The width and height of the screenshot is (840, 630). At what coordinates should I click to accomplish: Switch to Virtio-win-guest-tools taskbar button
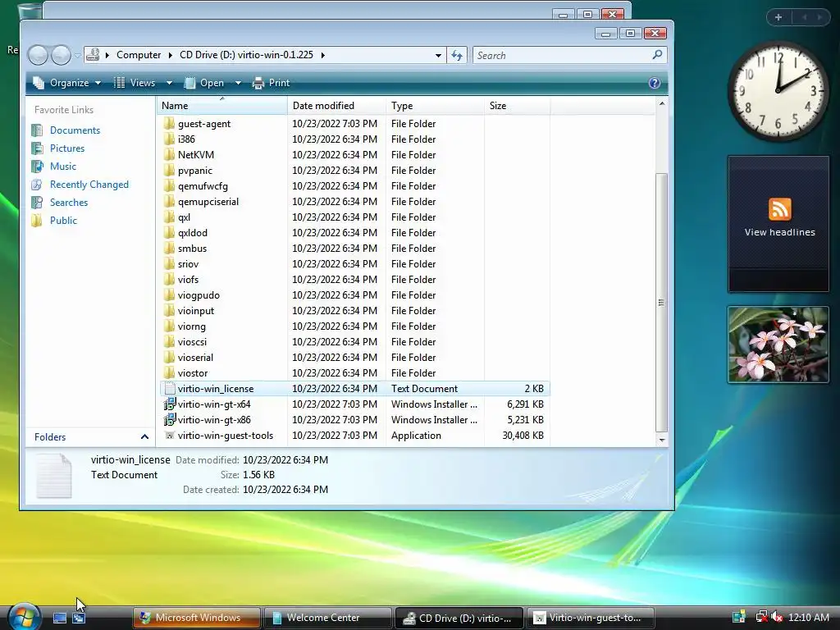point(591,618)
